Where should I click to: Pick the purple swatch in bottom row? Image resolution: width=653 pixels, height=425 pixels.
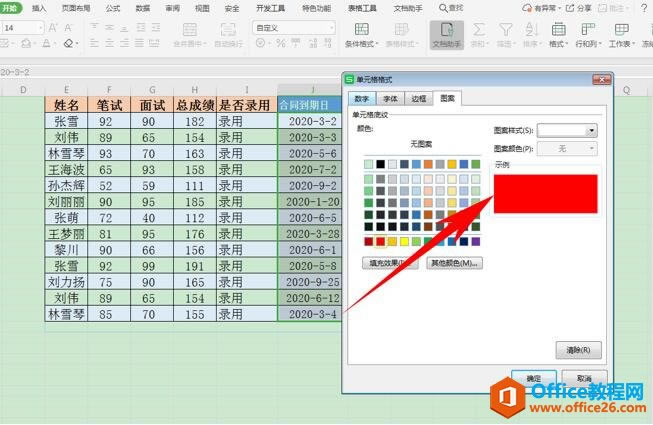(476, 241)
